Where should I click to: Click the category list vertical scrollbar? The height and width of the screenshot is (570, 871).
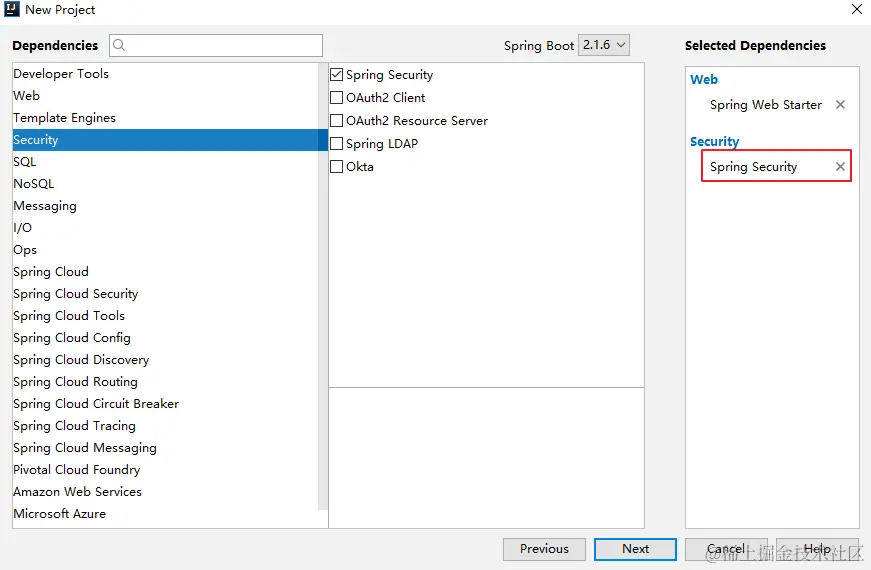[323, 286]
